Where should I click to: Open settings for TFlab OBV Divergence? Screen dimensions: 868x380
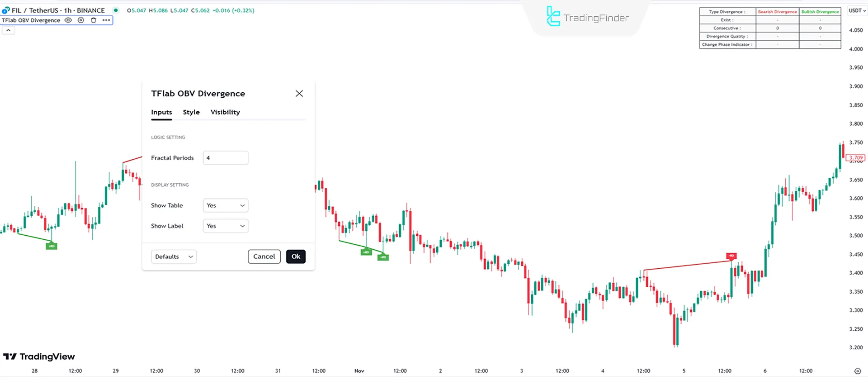pyautogui.click(x=80, y=20)
